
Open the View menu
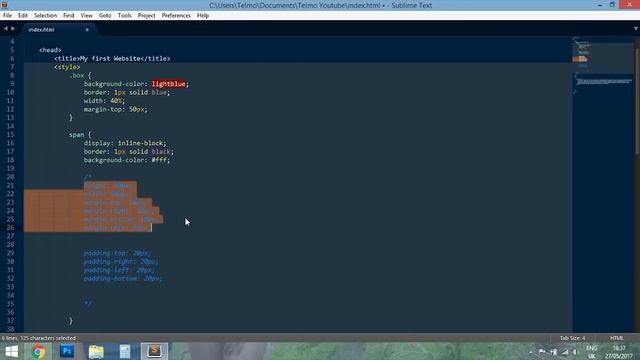[87, 16]
